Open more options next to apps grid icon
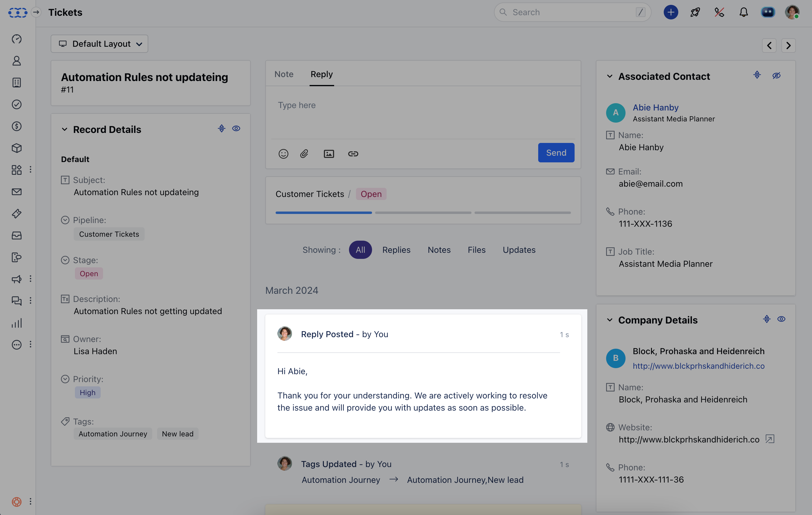812x515 pixels. click(30, 169)
